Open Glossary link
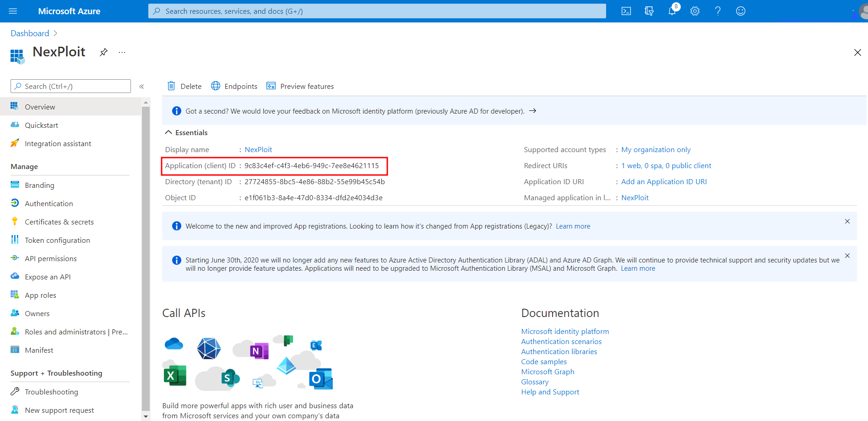 535,382
